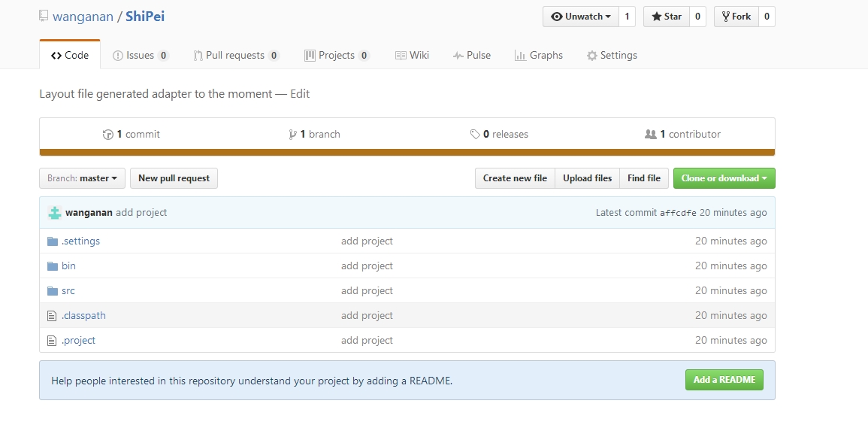Viewport: 868px width, 437px height.
Task: Click the 20 minutes ago timestamp for .settings
Action: click(730, 241)
